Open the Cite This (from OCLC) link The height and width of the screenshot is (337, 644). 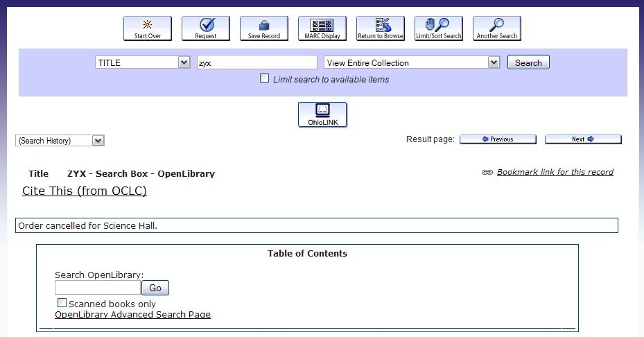point(84,191)
